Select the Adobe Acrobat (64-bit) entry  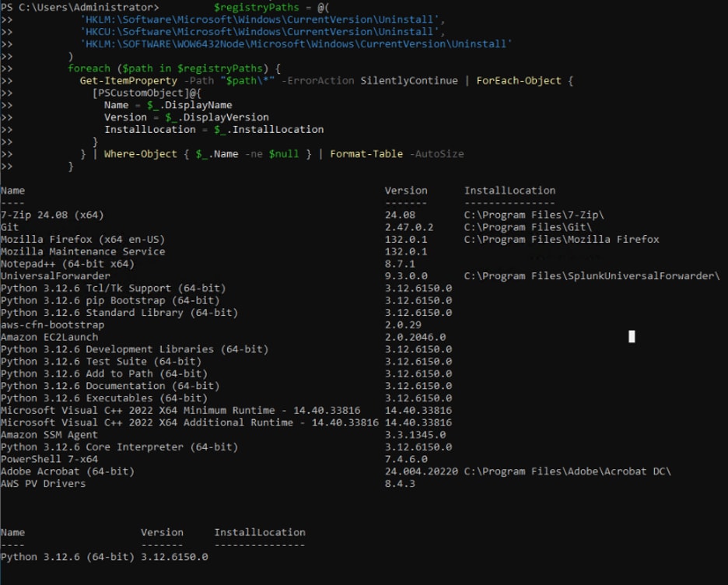[68, 471]
